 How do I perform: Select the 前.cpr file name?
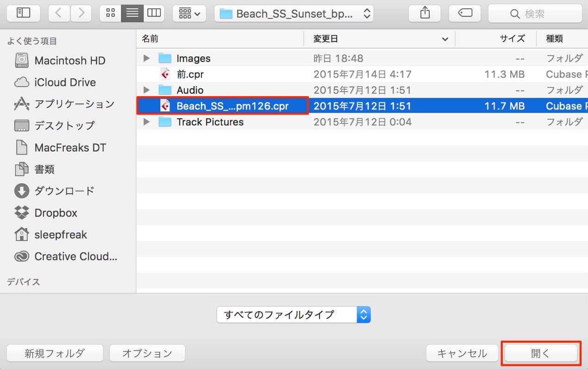[x=190, y=74]
